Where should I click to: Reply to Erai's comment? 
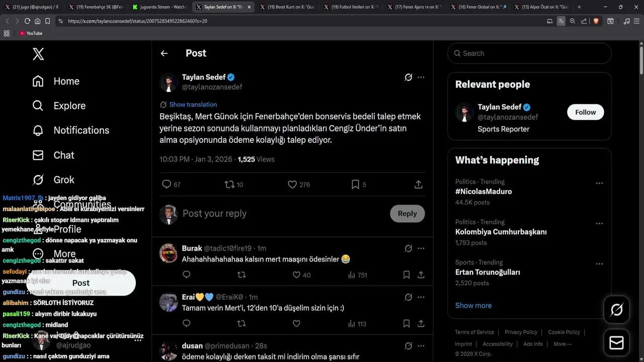(x=187, y=324)
